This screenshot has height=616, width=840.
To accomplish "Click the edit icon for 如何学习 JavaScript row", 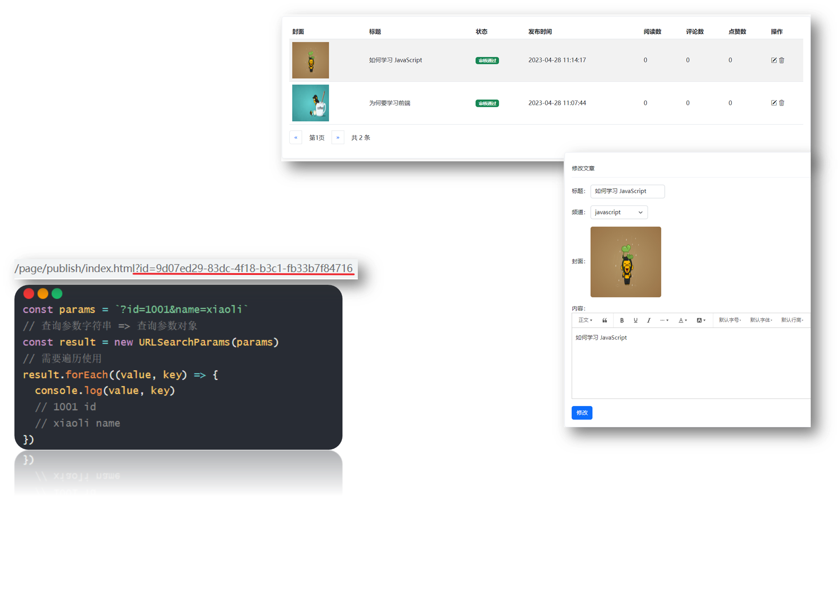I will tap(774, 60).
